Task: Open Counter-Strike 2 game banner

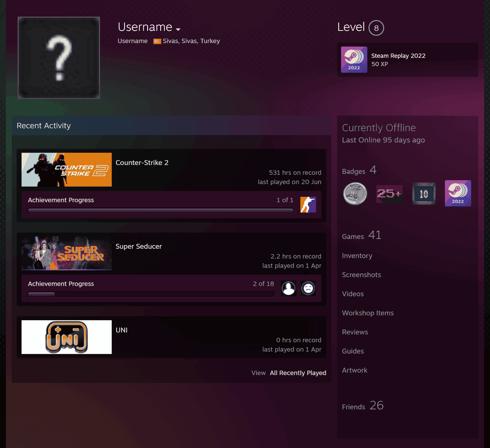Action: point(67,170)
